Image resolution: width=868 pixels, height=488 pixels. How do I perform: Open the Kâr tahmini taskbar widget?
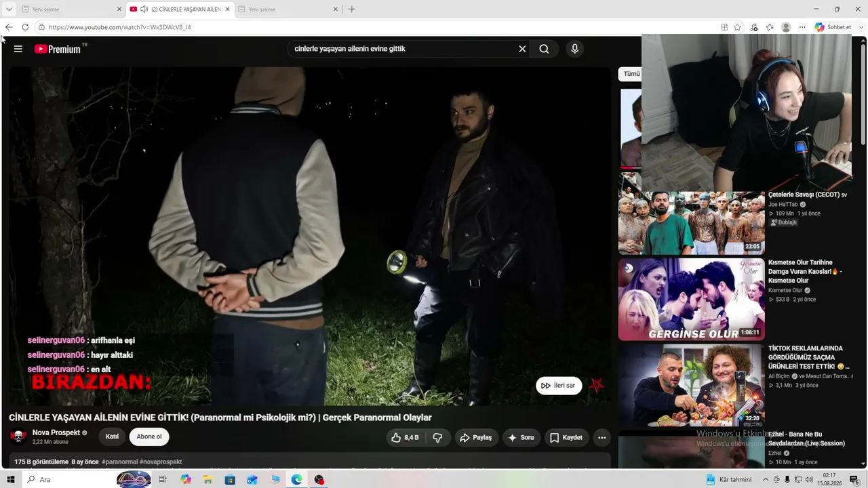729,480
